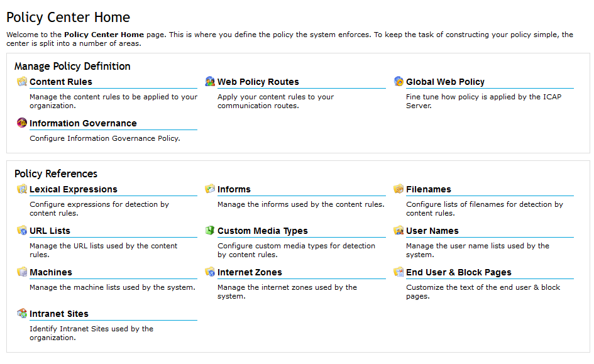Navigate to Intranet Sites
The image size is (594, 364).
pos(59,314)
